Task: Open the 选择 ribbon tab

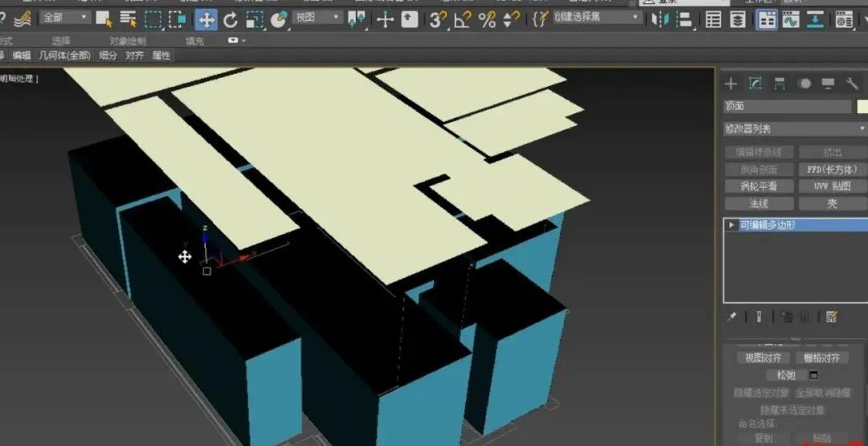Action: pos(61,40)
